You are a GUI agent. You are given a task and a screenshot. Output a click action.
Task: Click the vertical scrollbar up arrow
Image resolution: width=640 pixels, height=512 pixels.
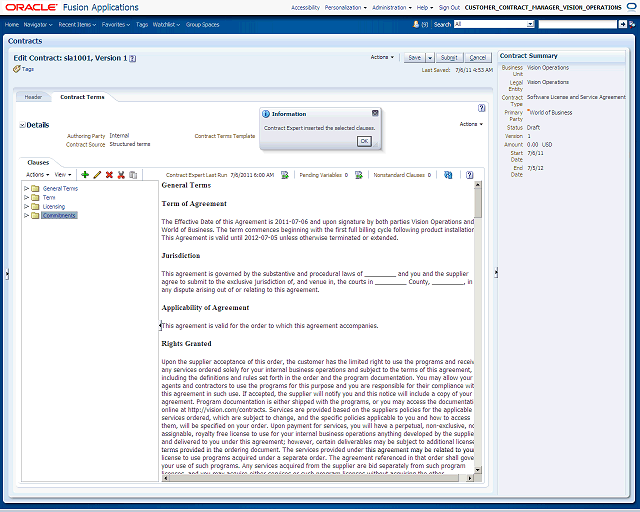(x=478, y=185)
